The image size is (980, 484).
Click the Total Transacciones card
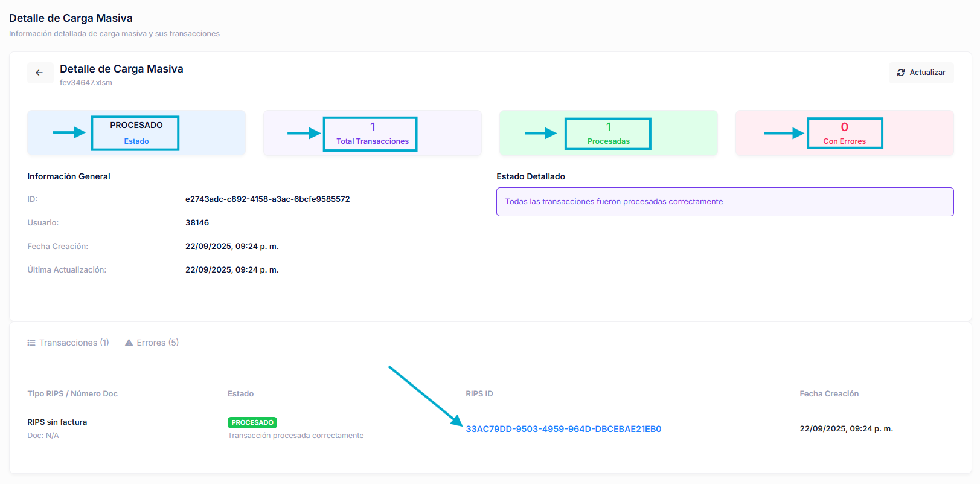pos(372,133)
